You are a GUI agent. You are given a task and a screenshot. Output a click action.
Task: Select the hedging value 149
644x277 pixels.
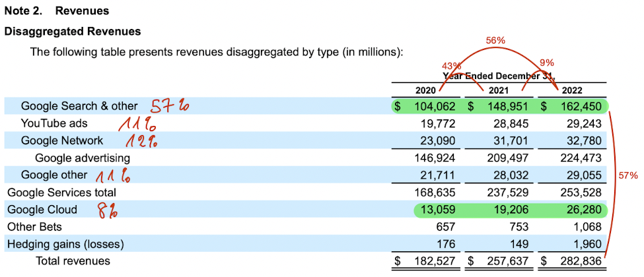click(x=519, y=245)
